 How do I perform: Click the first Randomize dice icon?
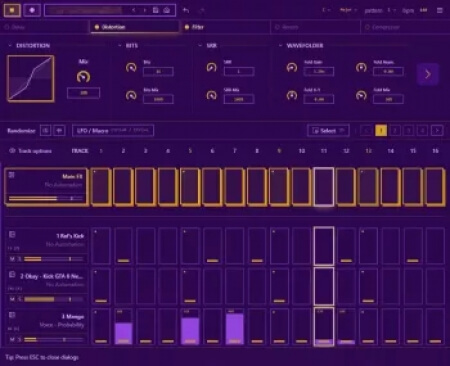46,131
